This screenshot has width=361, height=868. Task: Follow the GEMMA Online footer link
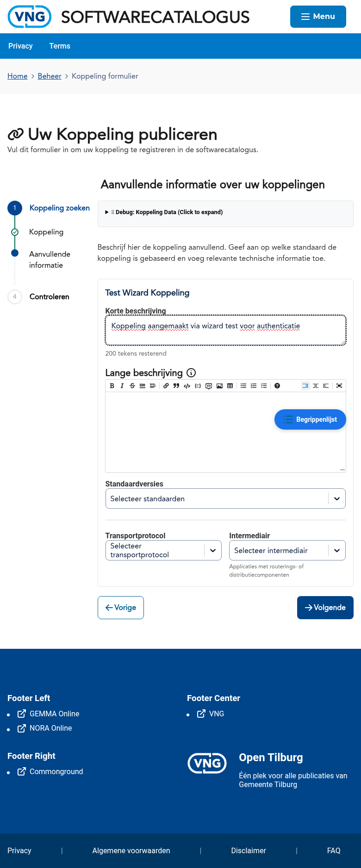(55, 714)
